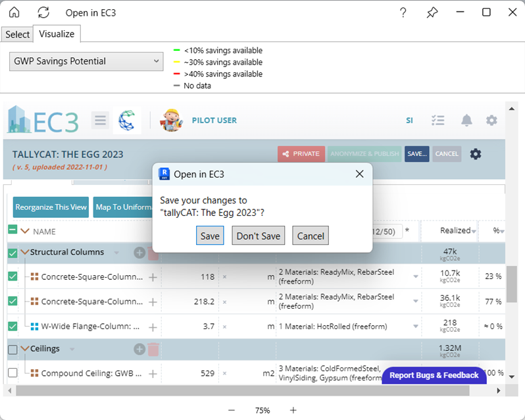This screenshot has height=420, width=525.
Task: Open the project settings gear beside Cancel
Action: (475, 154)
